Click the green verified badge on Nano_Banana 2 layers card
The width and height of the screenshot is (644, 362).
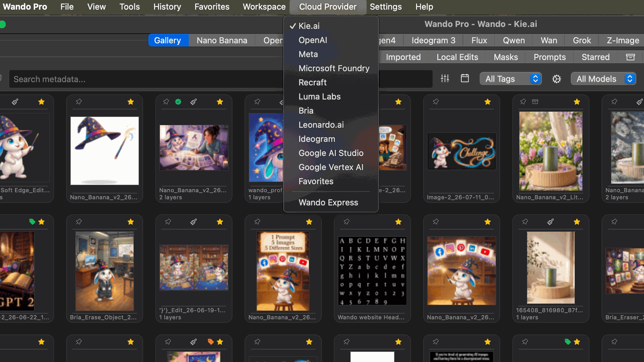coord(178,102)
